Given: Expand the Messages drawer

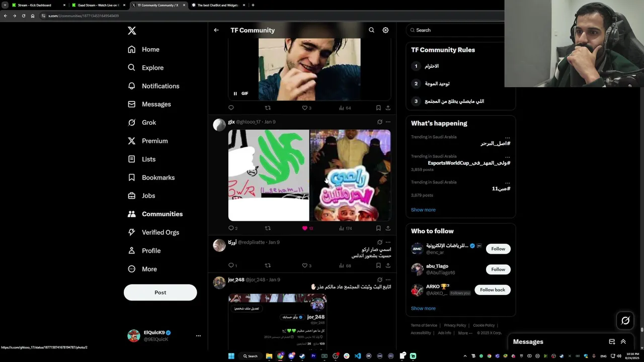Looking at the screenshot, I should click(623, 342).
